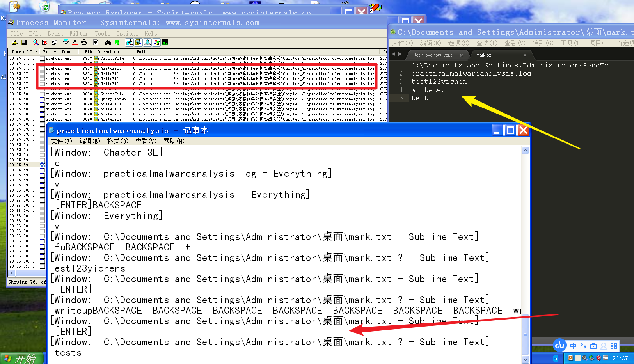Open the Baidu IME grid menu icon
Viewport: 634px width, 364px height.
(x=614, y=346)
